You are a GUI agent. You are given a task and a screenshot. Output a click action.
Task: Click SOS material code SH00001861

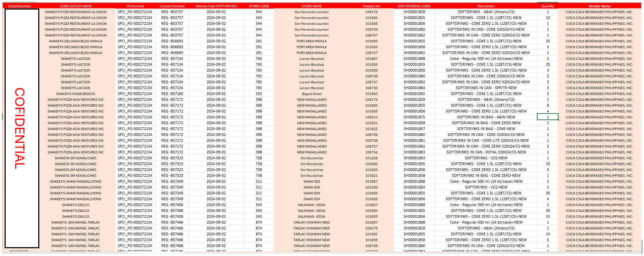[414, 140]
